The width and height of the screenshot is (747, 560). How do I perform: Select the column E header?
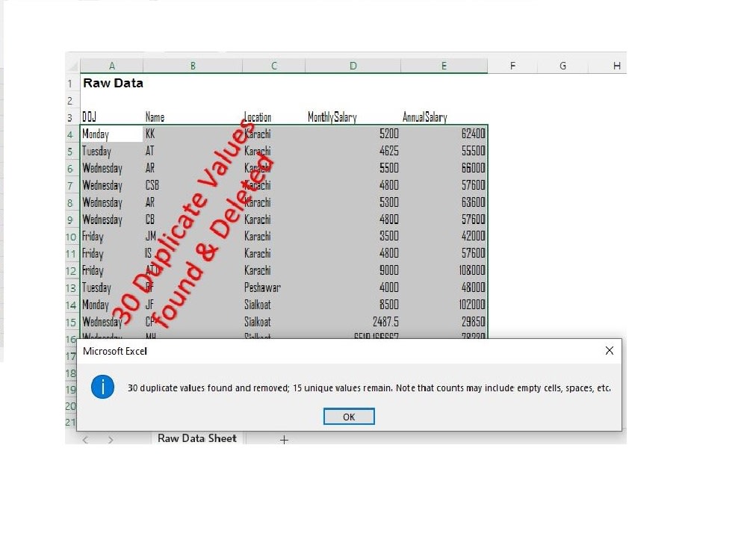(444, 66)
